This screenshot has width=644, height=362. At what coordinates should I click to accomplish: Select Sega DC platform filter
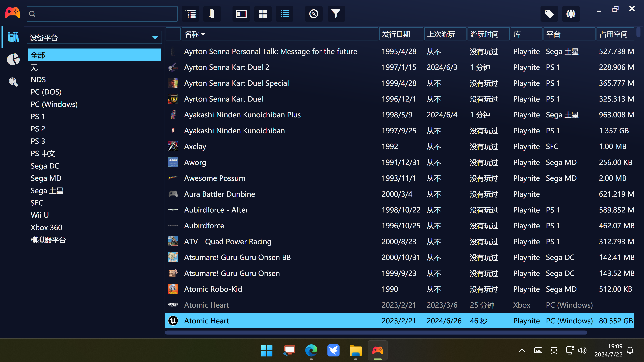click(x=94, y=166)
